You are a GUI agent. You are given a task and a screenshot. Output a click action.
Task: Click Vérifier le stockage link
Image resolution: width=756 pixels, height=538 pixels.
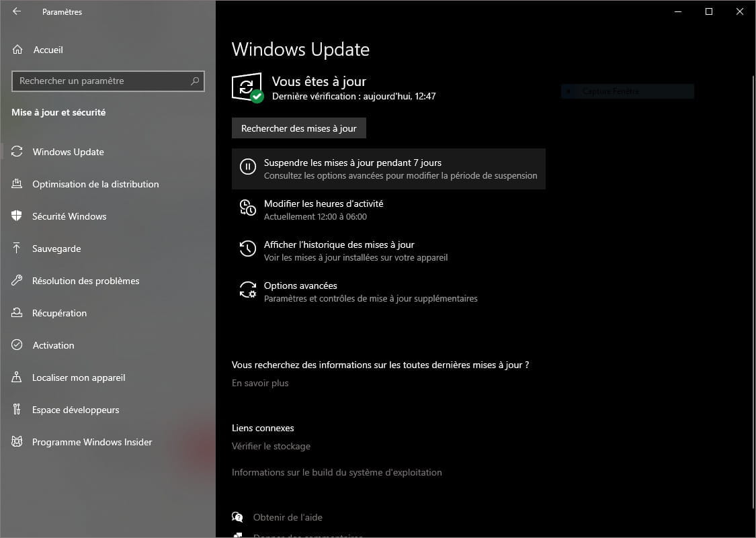(x=271, y=447)
